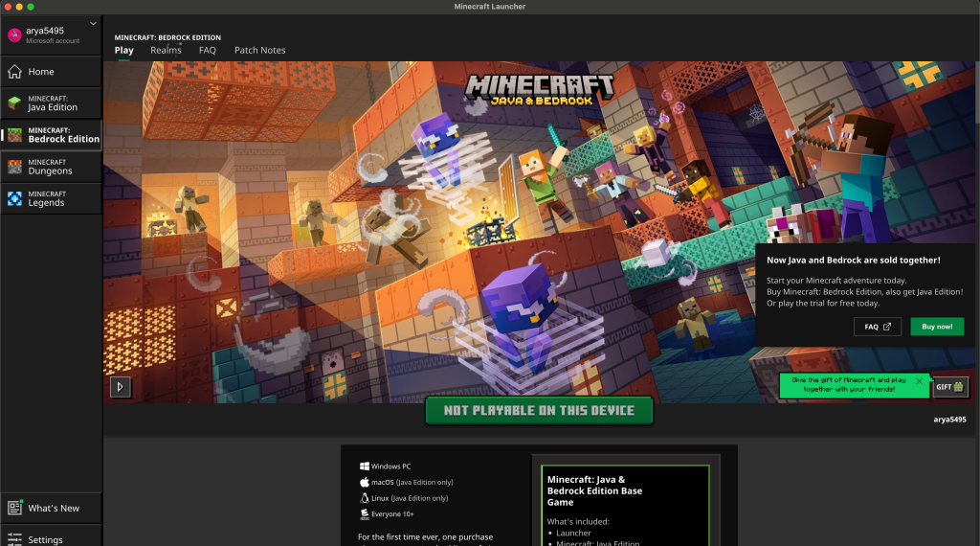This screenshot has height=546, width=980.
Task: Switch to the Realms tab
Action: coord(166,51)
